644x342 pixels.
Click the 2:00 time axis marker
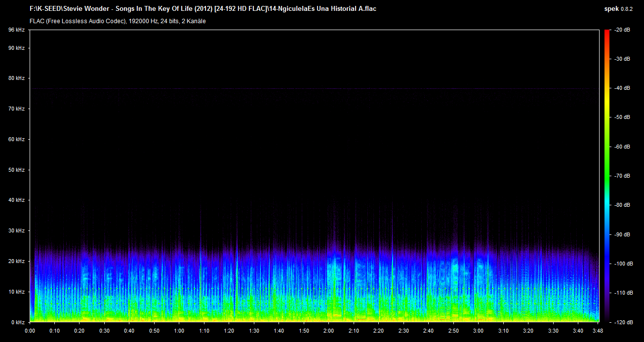pyautogui.click(x=329, y=331)
